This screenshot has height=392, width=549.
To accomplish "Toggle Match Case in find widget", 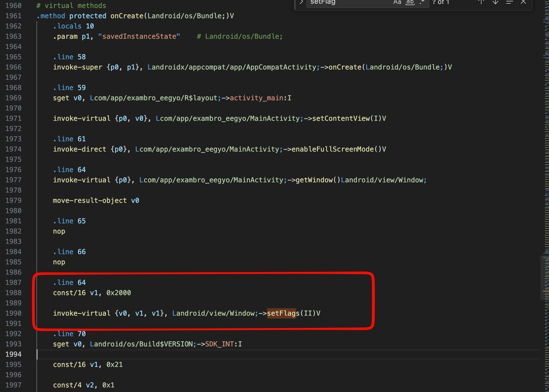I will click(x=397, y=2).
